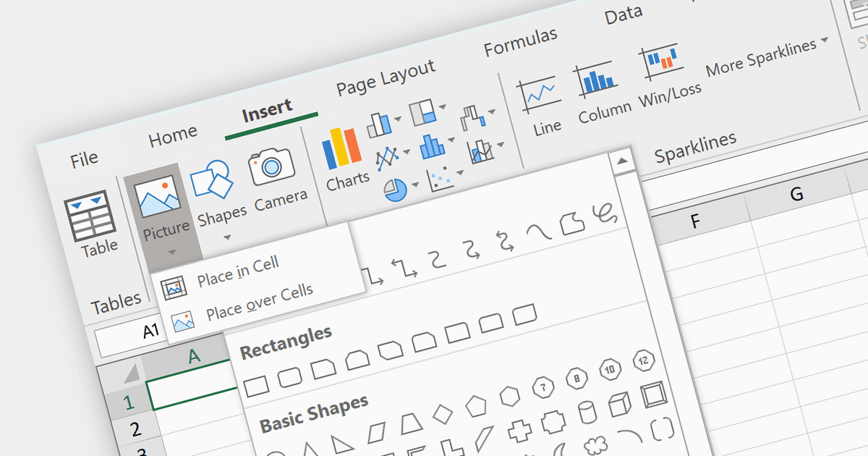The height and width of the screenshot is (456, 868).
Task: Insert a Line sparkline
Action: pyautogui.click(x=542, y=106)
